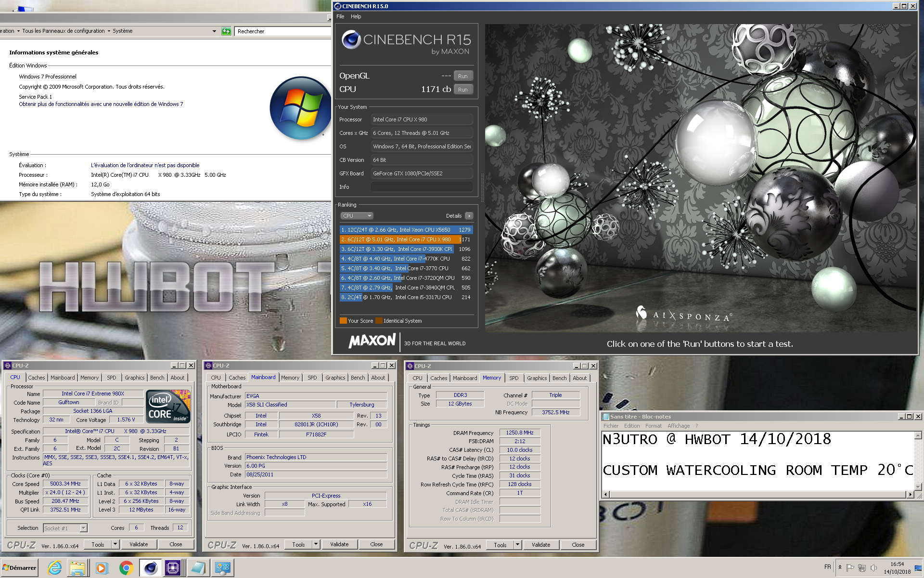The height and width of the screenshot is (578, 924).
Task: Click the Notepad vertical scrollbar track
Action: [918, 461]
